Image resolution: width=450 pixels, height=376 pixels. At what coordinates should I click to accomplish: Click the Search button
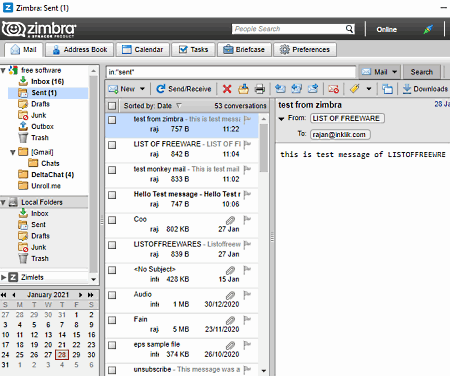tap(421, 72)
